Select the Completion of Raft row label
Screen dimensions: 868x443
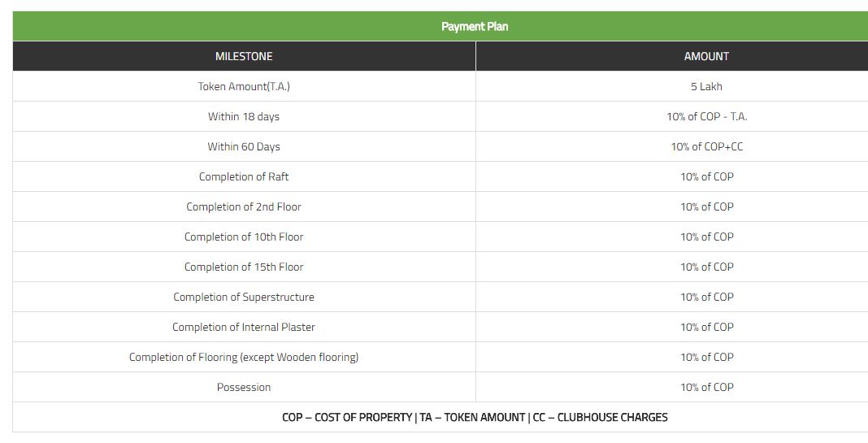244,176
